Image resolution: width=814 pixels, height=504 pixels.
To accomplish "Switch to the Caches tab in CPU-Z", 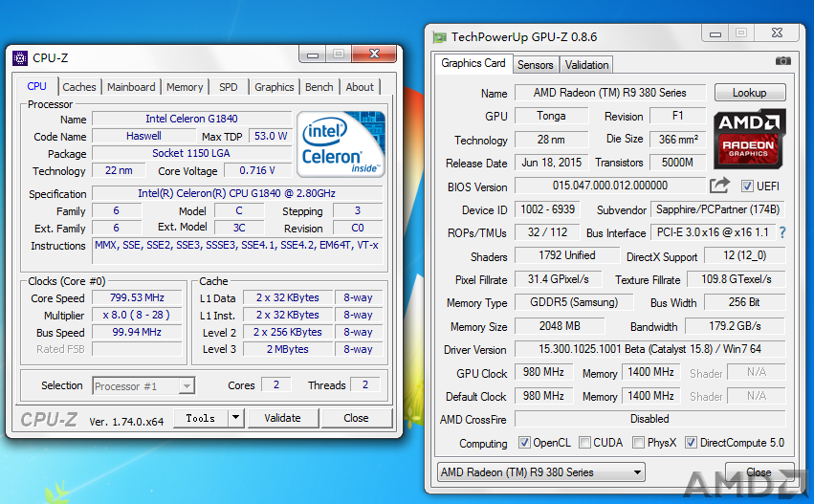I will 78,87.
